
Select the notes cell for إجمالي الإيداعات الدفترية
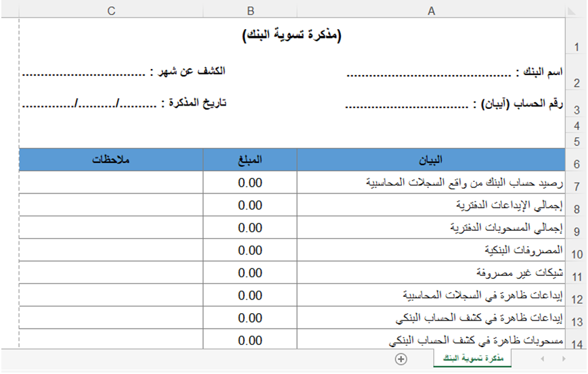pos(111,206)
